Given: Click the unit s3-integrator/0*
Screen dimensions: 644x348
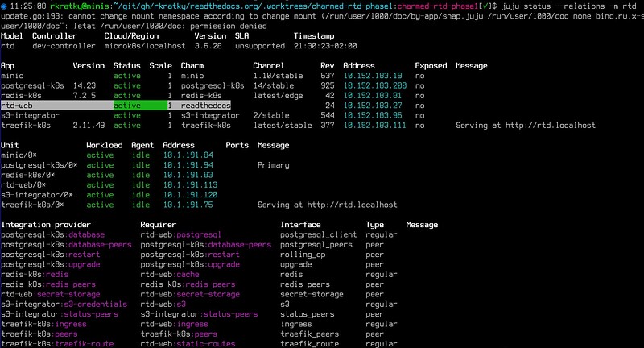Looking at the screenshot, I should coord(37,195).
